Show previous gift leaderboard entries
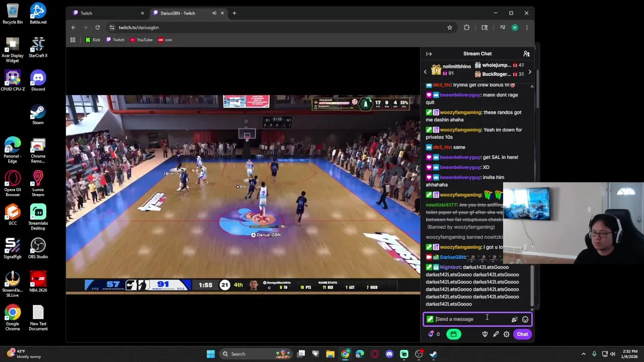 [425, 72]
